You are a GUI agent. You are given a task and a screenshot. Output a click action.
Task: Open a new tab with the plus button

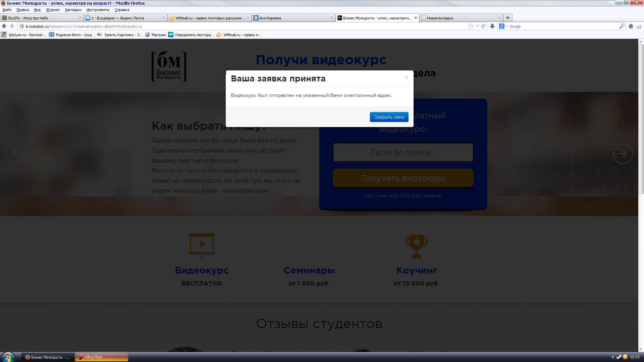coord(508,18)
